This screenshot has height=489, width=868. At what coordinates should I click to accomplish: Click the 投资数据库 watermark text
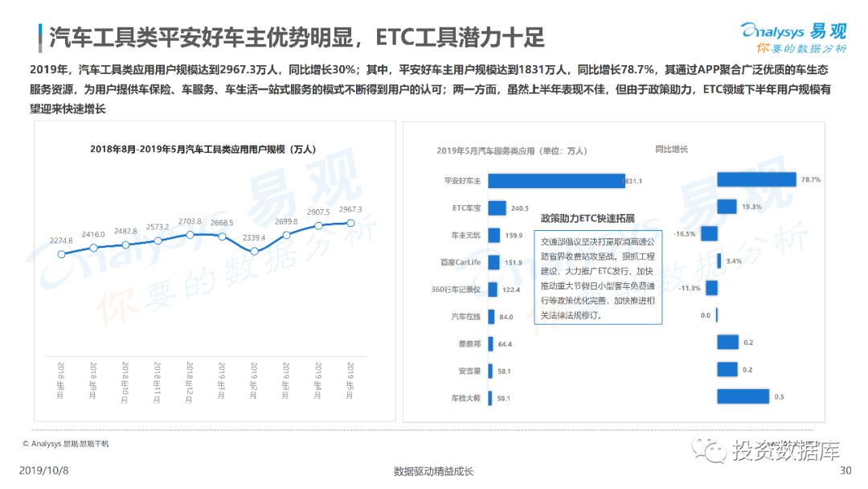point(785,450)
